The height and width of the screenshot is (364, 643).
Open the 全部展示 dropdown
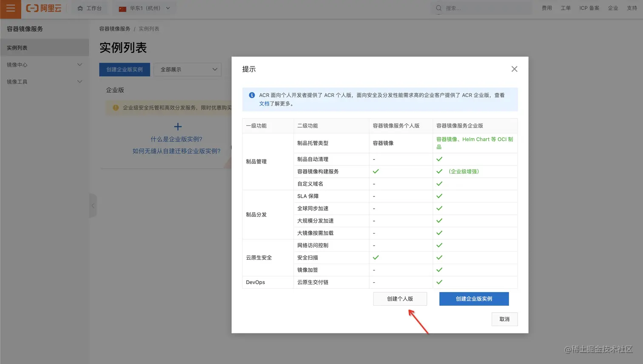coord(188,69)
